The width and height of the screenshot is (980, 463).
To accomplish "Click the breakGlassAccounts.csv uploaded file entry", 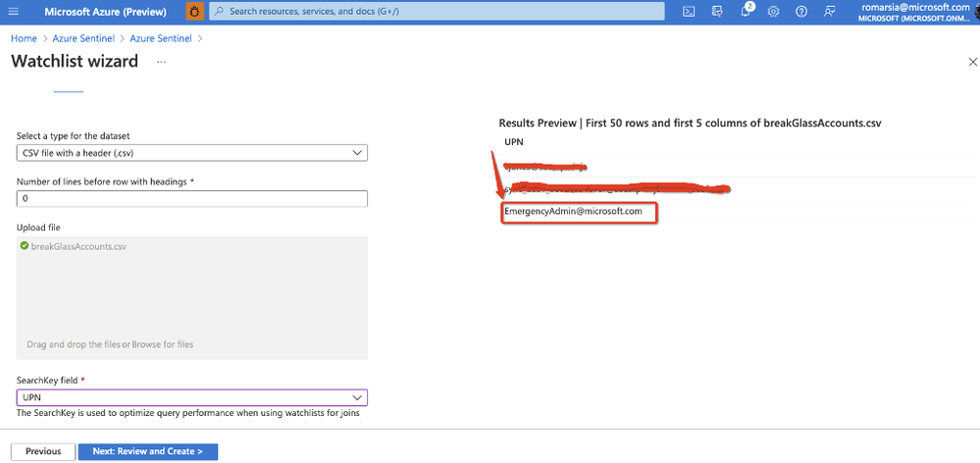I will 78,246.
